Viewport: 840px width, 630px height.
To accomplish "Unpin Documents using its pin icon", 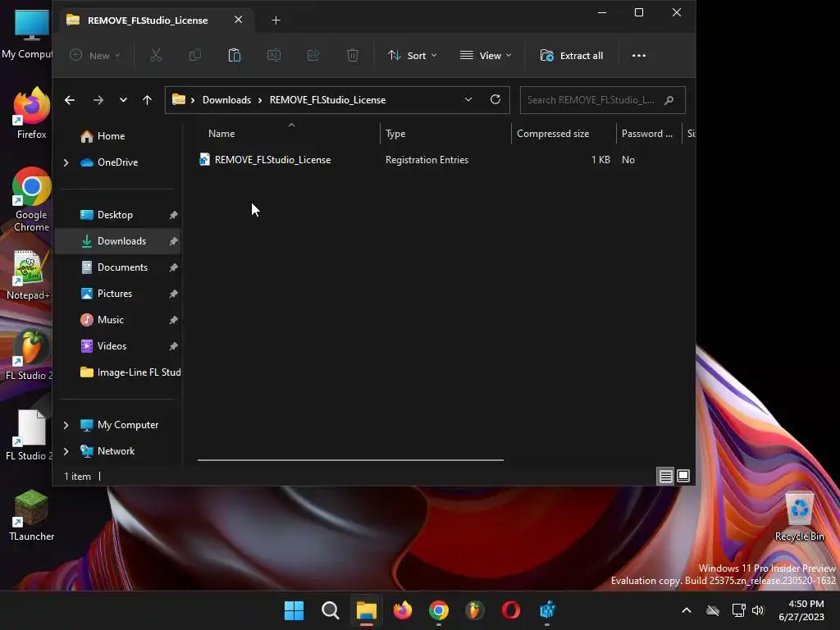I will click(174, 267).
